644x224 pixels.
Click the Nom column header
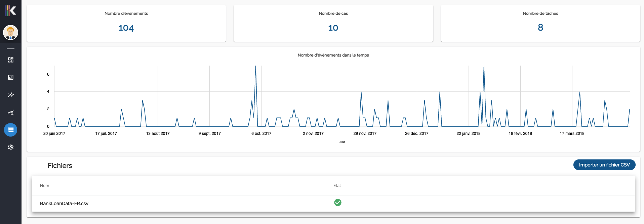click(x=44, y=186)
